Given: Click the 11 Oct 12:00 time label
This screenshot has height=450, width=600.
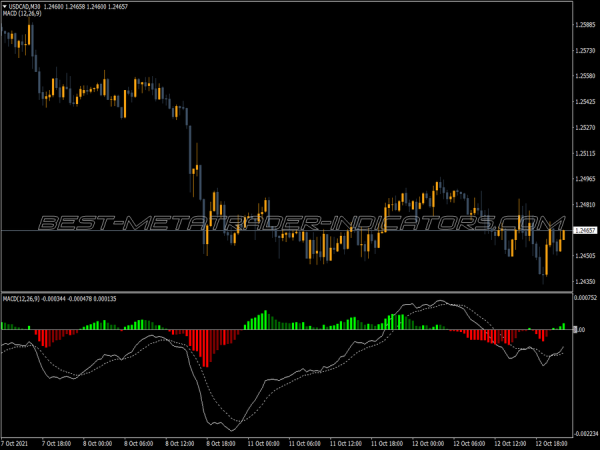Looking at the screenshot, I should coord(346,443).
